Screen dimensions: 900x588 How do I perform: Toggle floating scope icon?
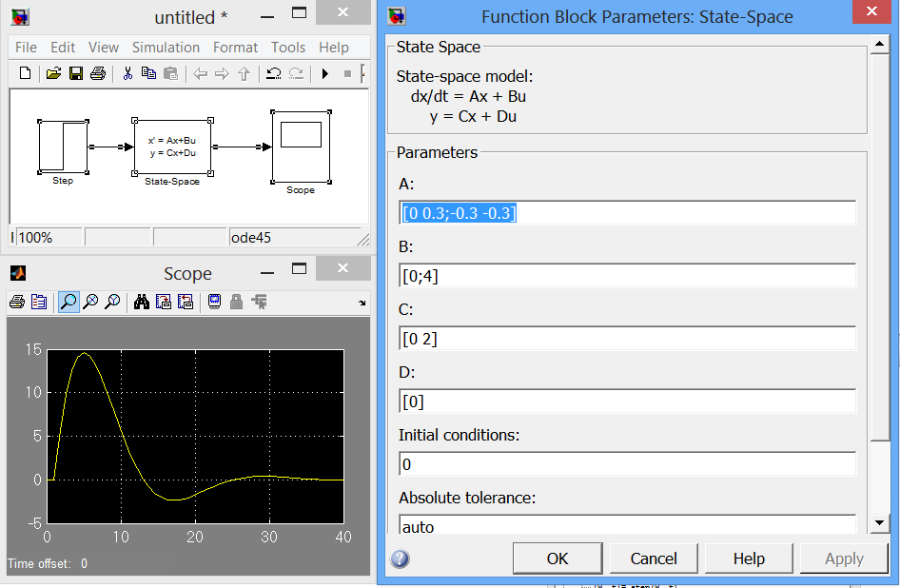(x=215, y=302)
